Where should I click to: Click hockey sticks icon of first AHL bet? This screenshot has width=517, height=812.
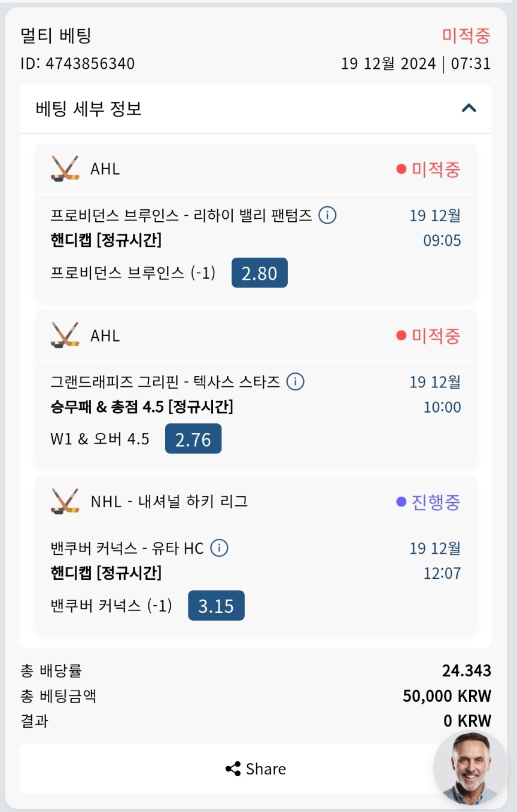tap(65, 169)
